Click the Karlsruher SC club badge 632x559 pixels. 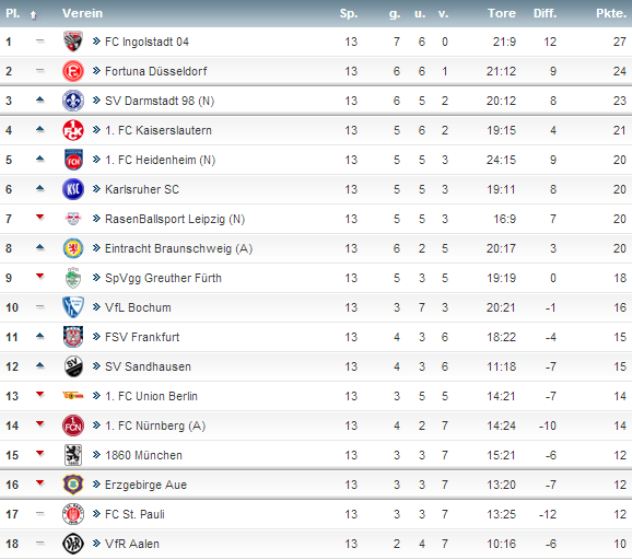[72, 189]
